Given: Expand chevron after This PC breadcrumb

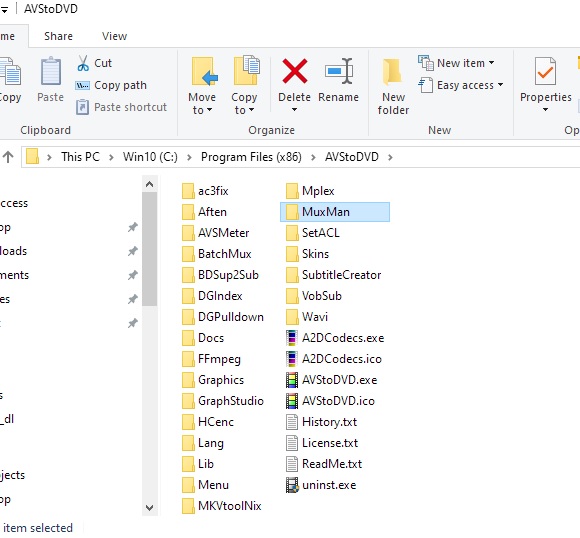Looking at the screenshot, I should coord(111,158).
